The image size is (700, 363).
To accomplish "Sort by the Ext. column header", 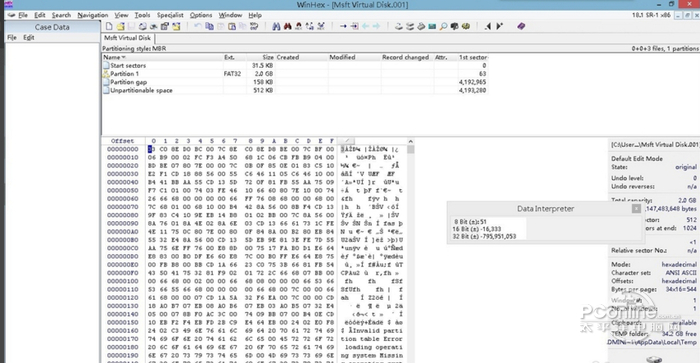I will (234, 57).
